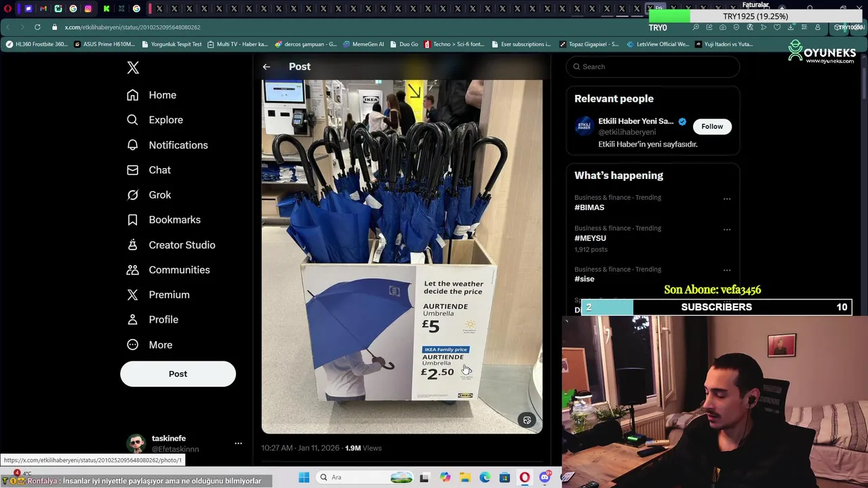Viewport: 868px width, 488px height.
Task: Open the Eser subscriptions bookmark
Action: [x=521, y=44]
